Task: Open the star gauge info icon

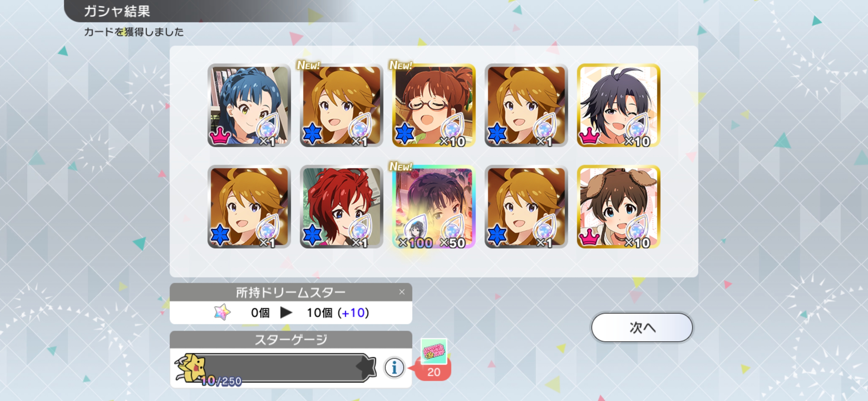Action: pyautogui.click(x=394, y=367)
